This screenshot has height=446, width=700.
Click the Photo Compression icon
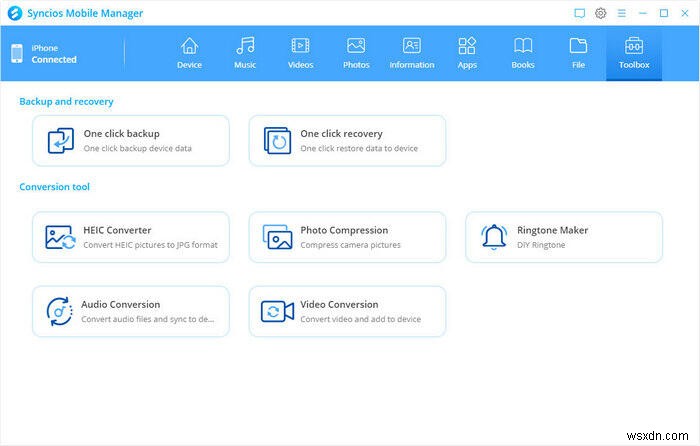click(x=277, y=237)
